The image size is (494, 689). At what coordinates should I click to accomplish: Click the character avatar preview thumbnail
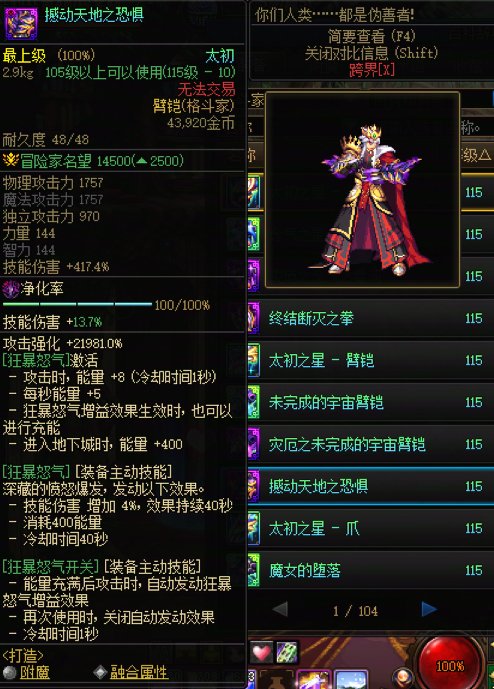click(363, 190)
